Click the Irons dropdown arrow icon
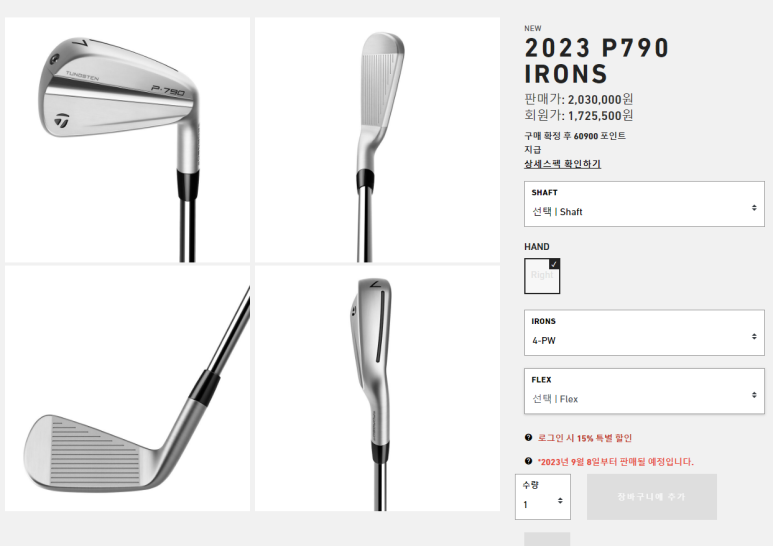The image size is (773, 546). click(x=754, y=337)
